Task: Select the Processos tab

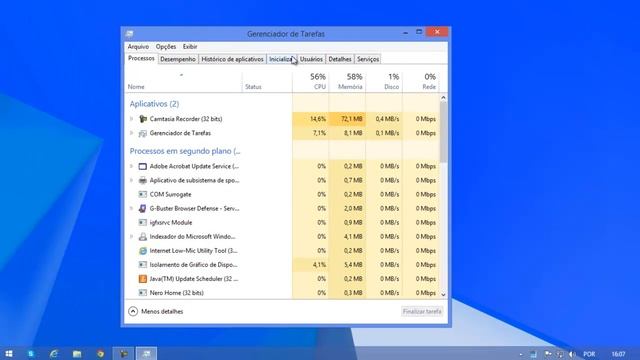Action: tap(141, 58)
